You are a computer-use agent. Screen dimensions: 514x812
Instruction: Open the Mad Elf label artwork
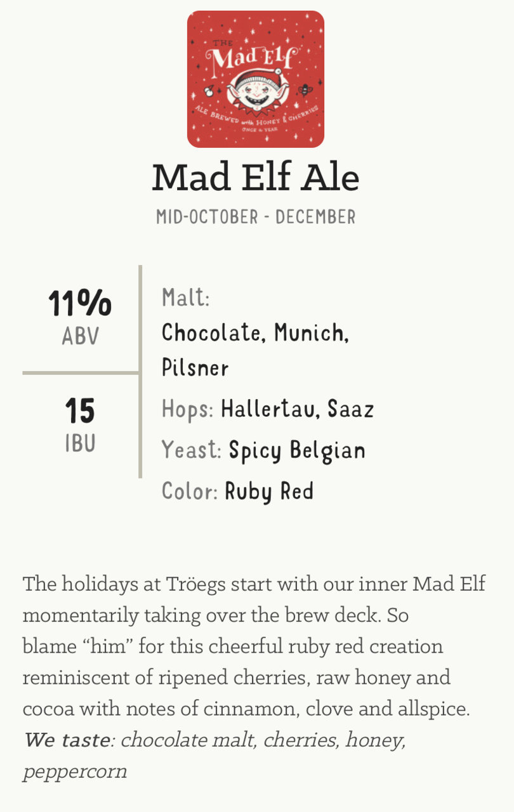coord(256,79)
